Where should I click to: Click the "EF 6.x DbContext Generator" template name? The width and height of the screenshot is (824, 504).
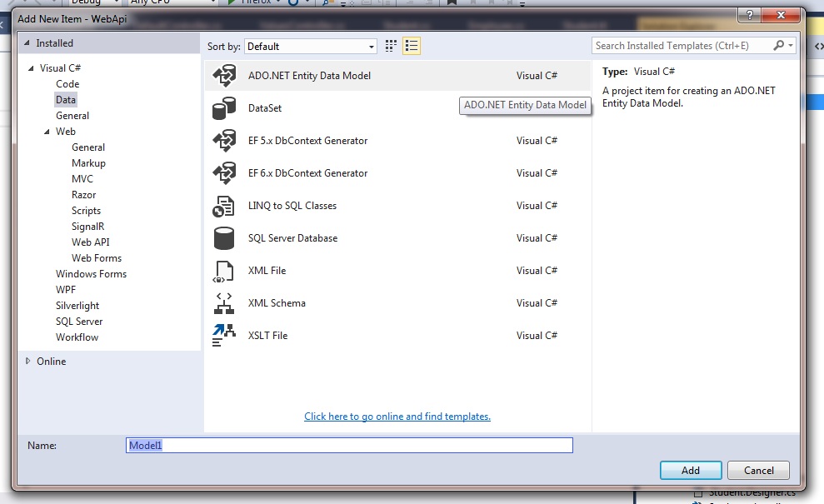click(x=307, y=173)
